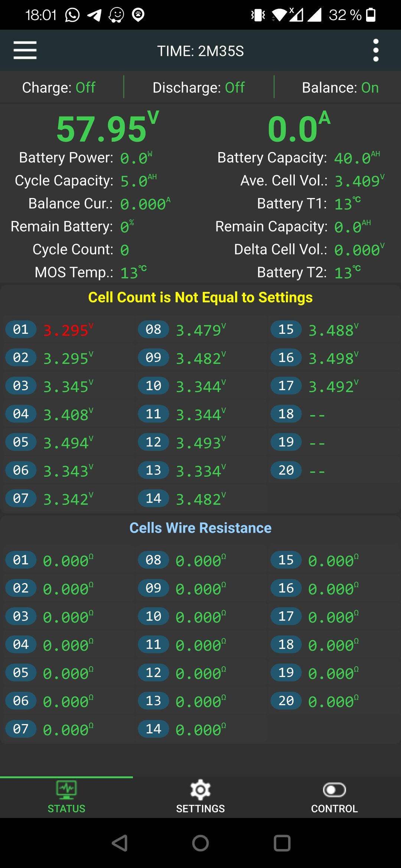Tap the CONTROL toggle icon
Image resolution: width=401 pixels, height=868 pixels.
tap(334, 790)
